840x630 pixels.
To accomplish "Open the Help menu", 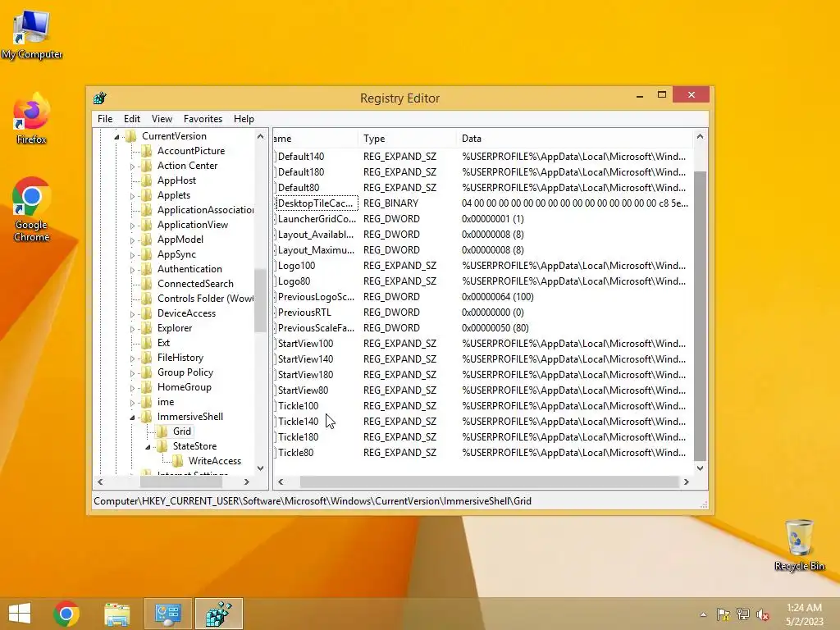I will coord(244,119).
